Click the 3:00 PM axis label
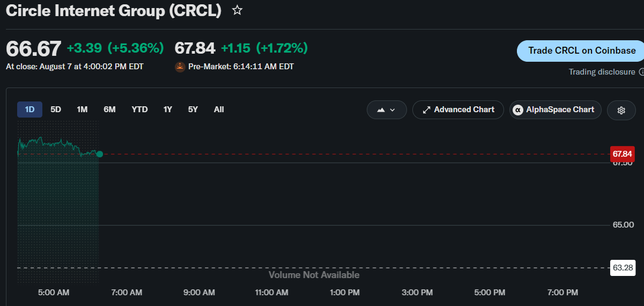This screenshot has width=644, height=306. (x=417, y=293)
